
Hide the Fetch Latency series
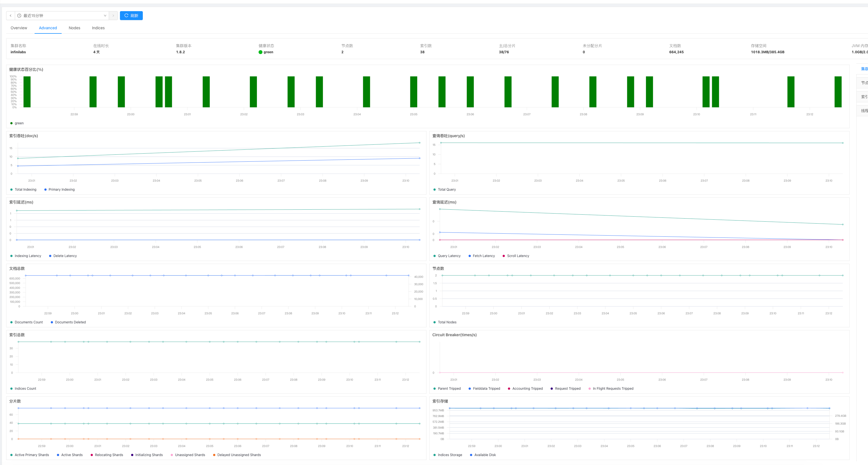(x=484, y=256)
